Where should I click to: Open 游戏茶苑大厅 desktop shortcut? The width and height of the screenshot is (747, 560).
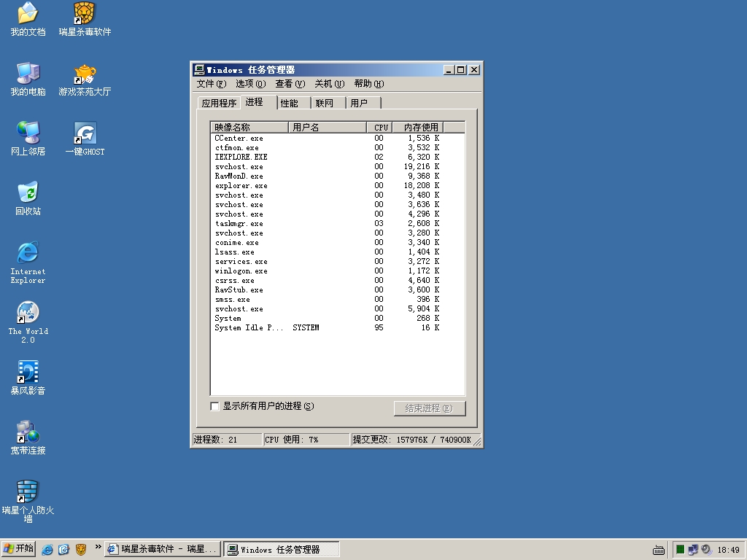[85, 79]
